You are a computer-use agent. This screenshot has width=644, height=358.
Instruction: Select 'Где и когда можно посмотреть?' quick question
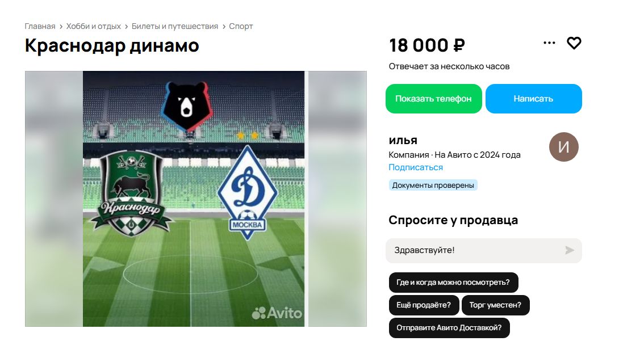point(453,283)
